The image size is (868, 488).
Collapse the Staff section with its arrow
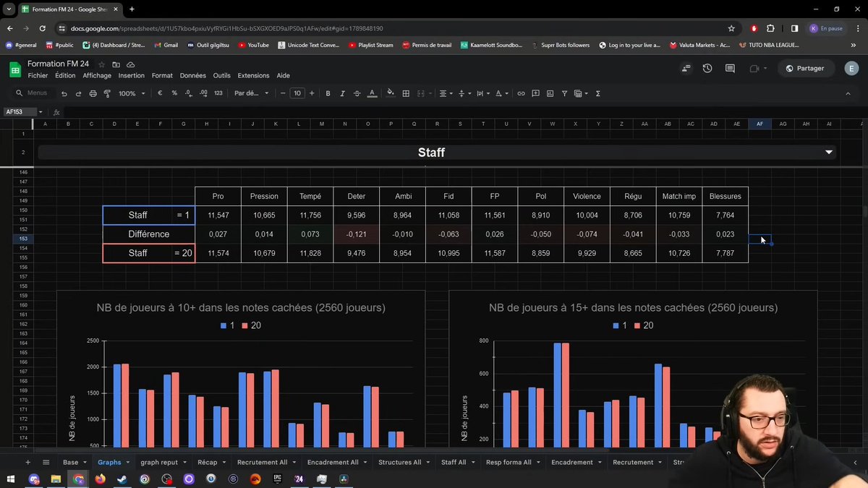pyautogui.click(x=829, y=153)
